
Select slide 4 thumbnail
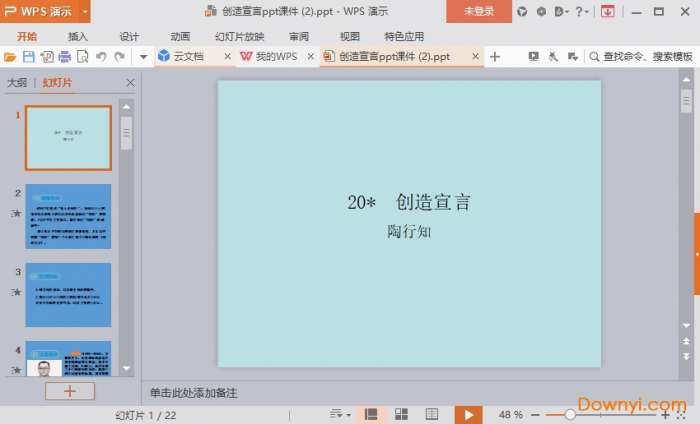[68, 358]
